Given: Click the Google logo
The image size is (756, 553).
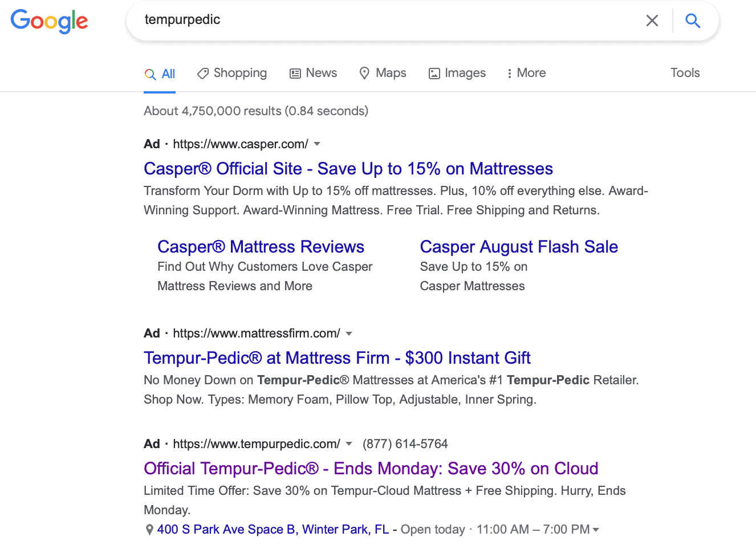Looking at the screenshot, I should (49, 21).
